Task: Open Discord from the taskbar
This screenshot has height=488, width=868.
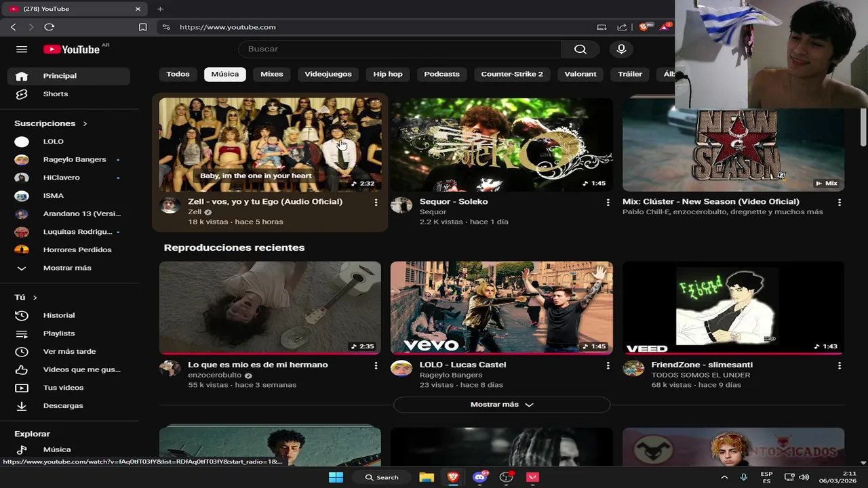Action: coord(480,477)
